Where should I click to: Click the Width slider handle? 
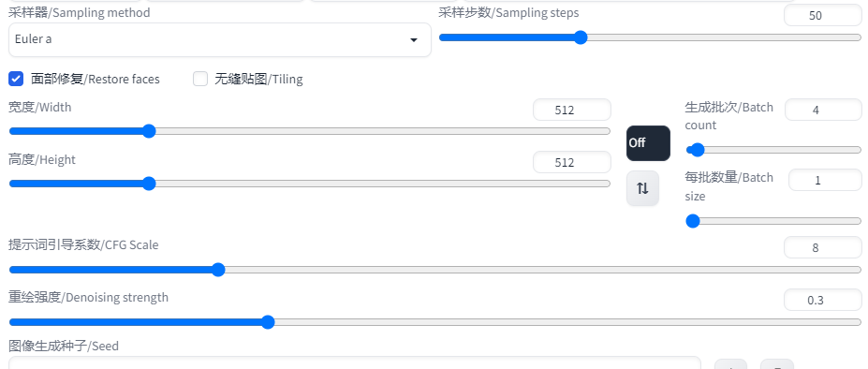148,131
